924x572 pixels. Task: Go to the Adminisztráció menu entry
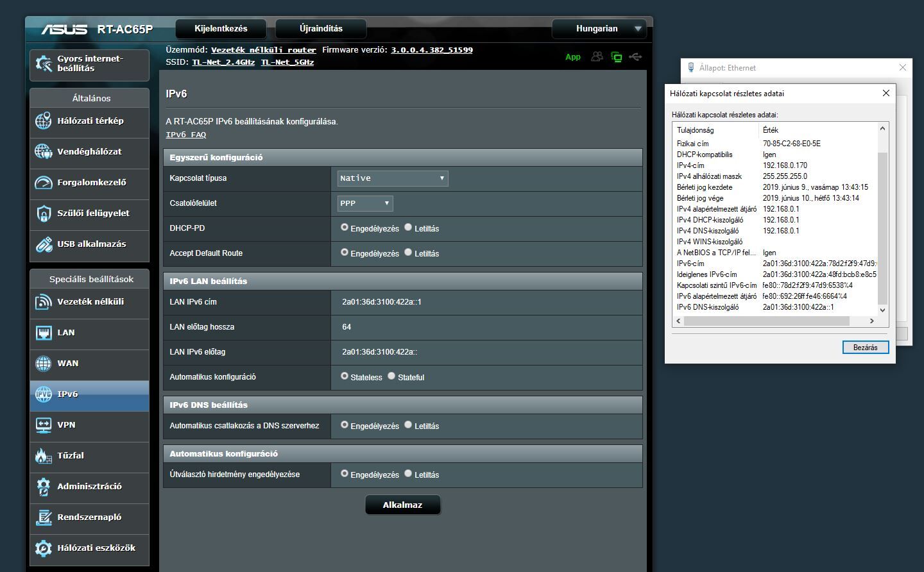pyautogui.click(x=89, y=486)
